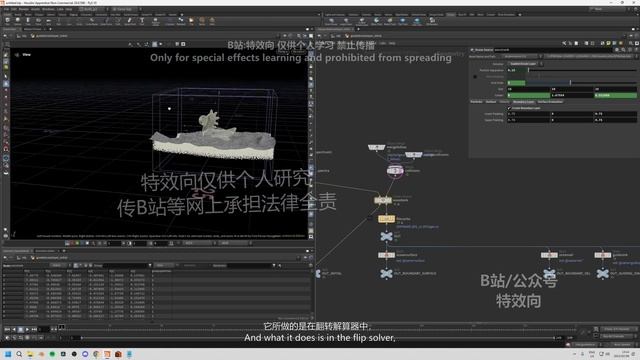Open the Pyro FX shelf tab
The height and width of the screenshot is (360, 640).
[462, 14]
